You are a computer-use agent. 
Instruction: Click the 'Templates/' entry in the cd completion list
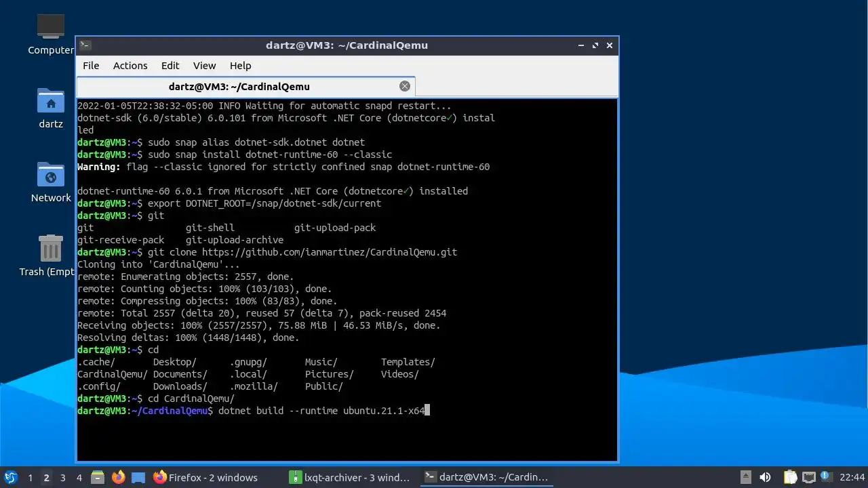(x=408, y=362)
